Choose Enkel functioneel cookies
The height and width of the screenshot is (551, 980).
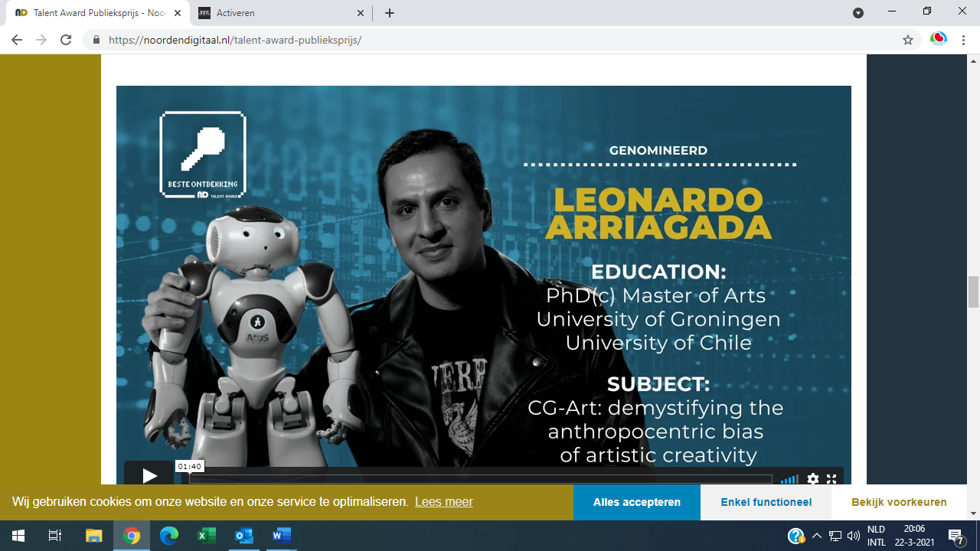pyautogui.click(x=766, y=502)
